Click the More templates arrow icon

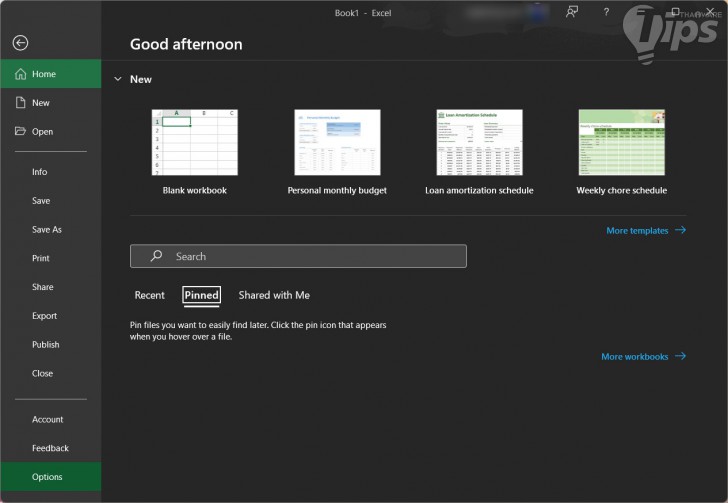[x=681, y=230]
